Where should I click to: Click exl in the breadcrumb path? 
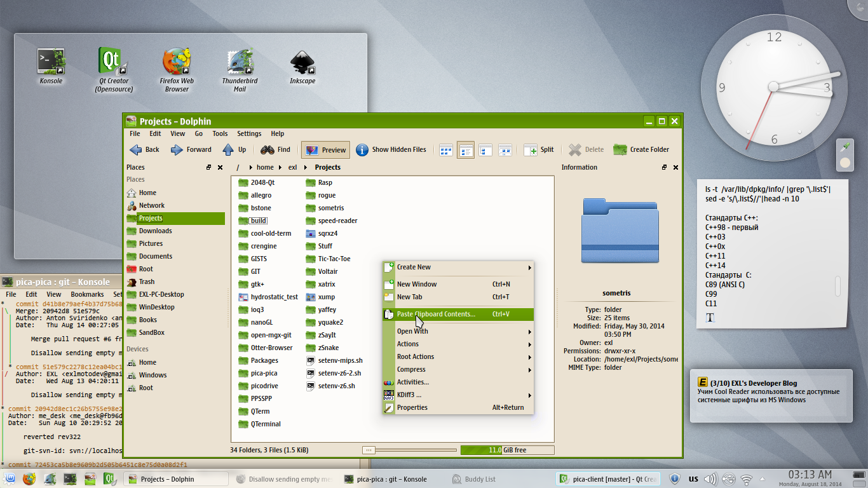(292, 168)
